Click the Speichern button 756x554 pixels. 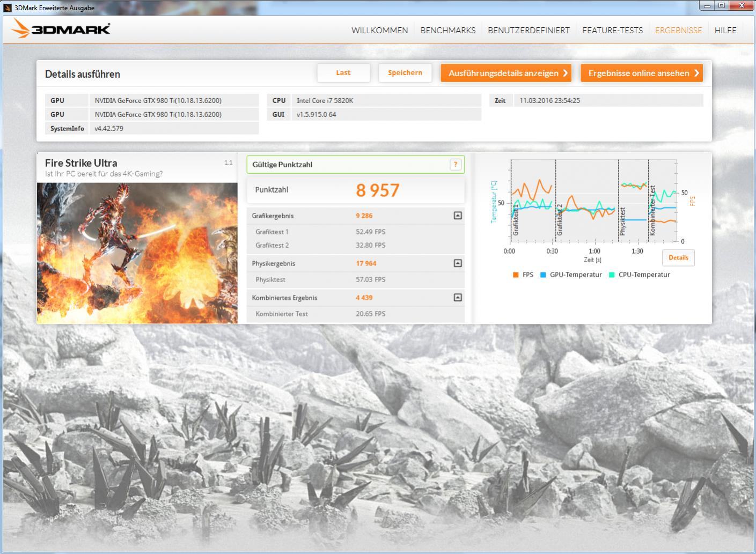[x=405, y=73]
